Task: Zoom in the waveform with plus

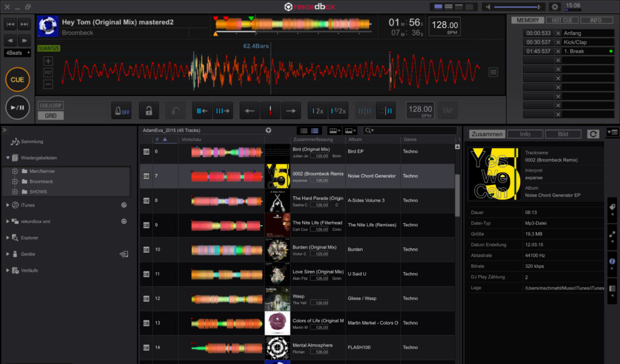Action: tap(48, 61)
